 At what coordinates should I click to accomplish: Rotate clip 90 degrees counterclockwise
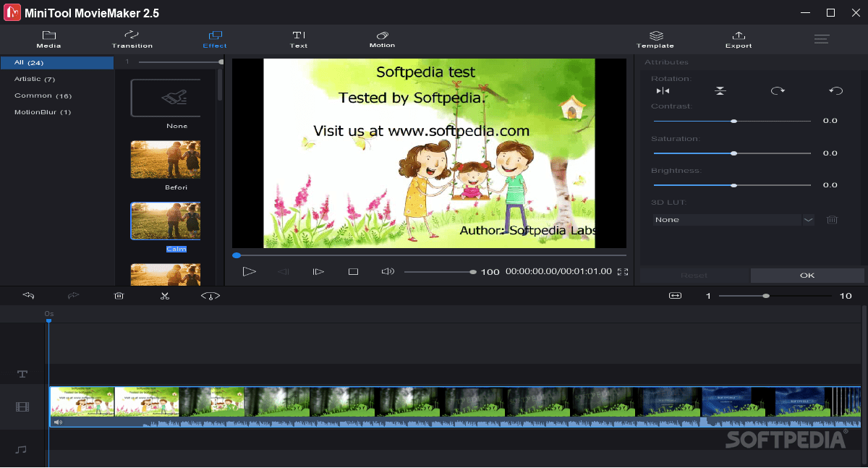[x=835, y=91]
